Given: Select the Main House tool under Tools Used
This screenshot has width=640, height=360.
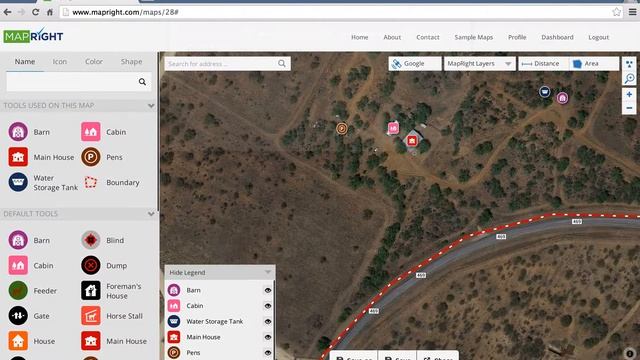Looking at the screenshot, I should (18, 157).
